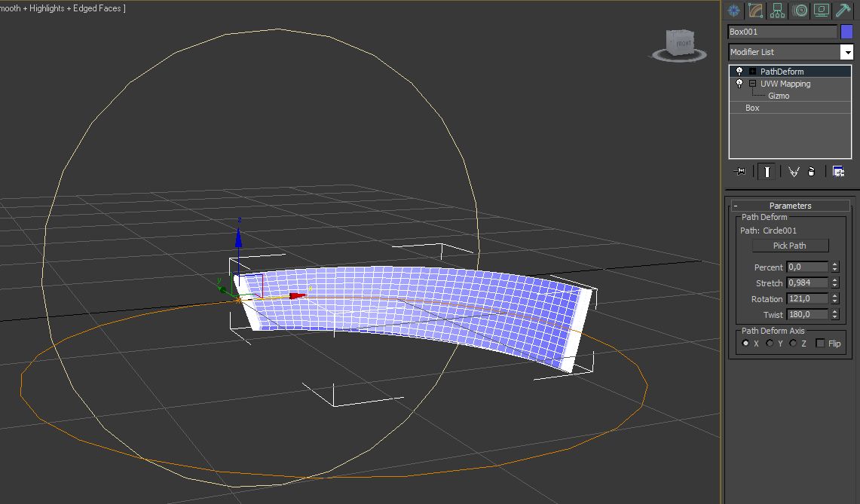The width and height of the screenshot is (860, 504).
Task: Select UVW Mapping in modifier stack
Action: tap(785, 84)
